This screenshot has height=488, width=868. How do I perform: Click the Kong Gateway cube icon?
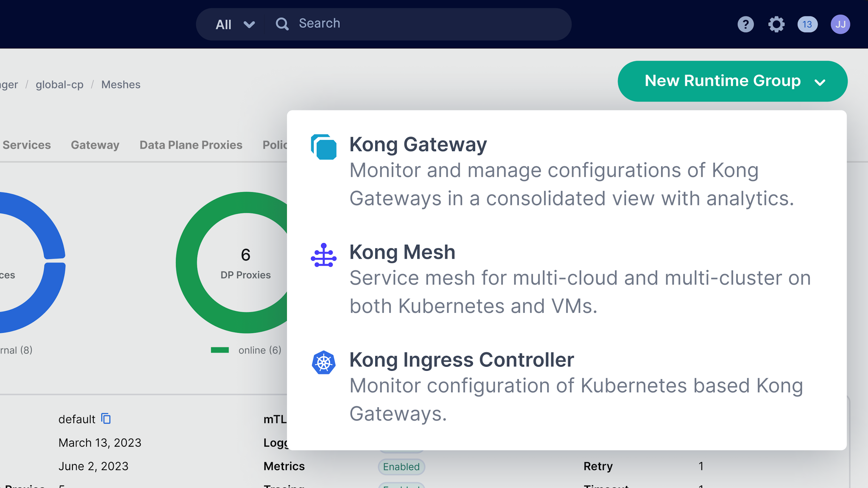click(x=323, y=147)
